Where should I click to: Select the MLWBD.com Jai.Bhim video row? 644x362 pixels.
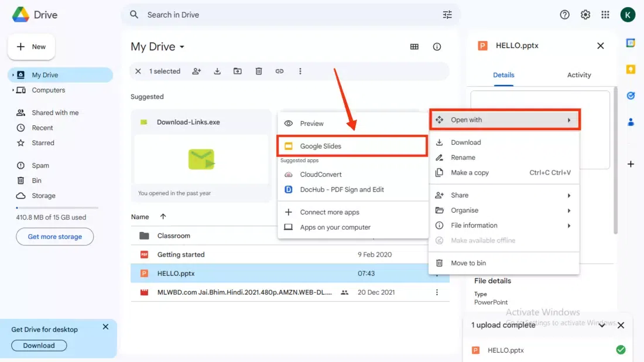coord(290,292)
